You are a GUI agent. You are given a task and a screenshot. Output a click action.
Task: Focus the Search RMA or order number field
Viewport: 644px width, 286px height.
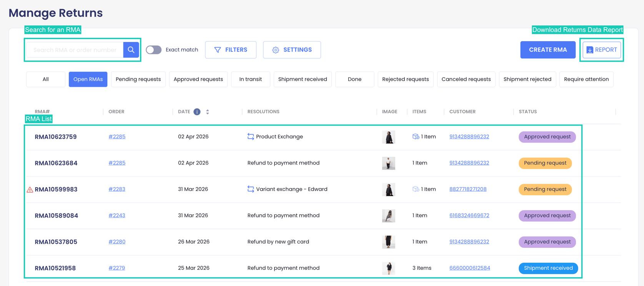pos(75,50)
